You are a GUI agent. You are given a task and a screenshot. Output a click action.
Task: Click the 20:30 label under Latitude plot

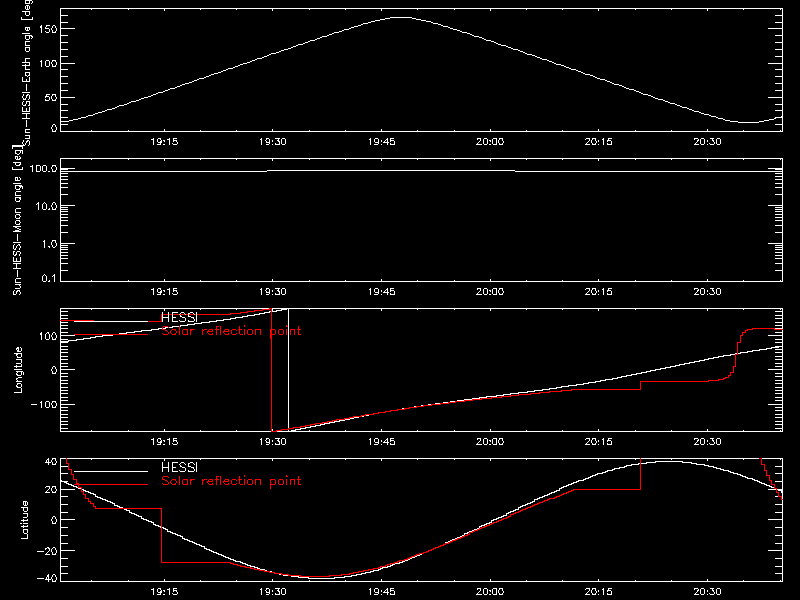click(707, 591)
